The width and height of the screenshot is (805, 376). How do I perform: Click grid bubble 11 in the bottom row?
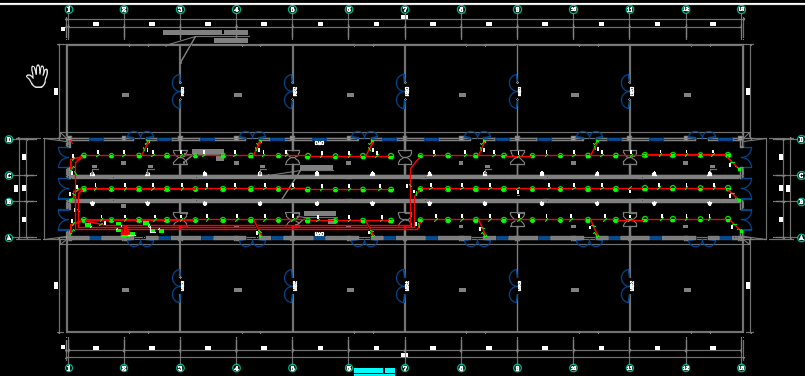coord(629,368)
